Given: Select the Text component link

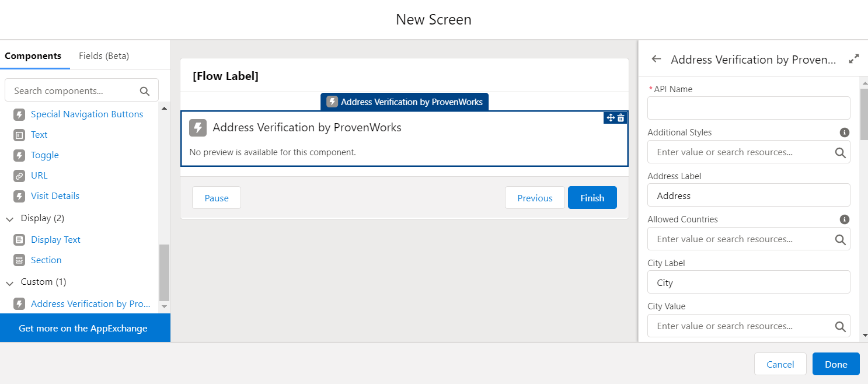Looking at the screenshot, I should point(39,135).
